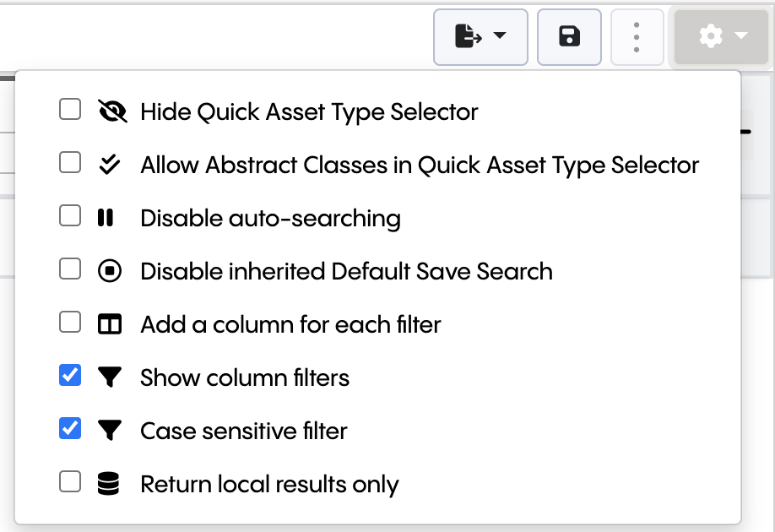This screenshot has width=775, height=532.
Task: Click Disable inherited Default Save Search option
Action: point(346,269)
